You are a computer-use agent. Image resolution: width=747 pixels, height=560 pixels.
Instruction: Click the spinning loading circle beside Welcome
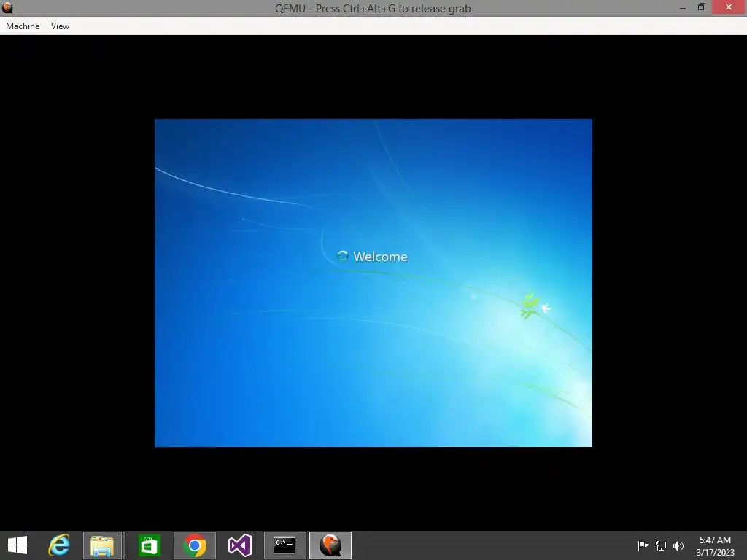point(343,256)
